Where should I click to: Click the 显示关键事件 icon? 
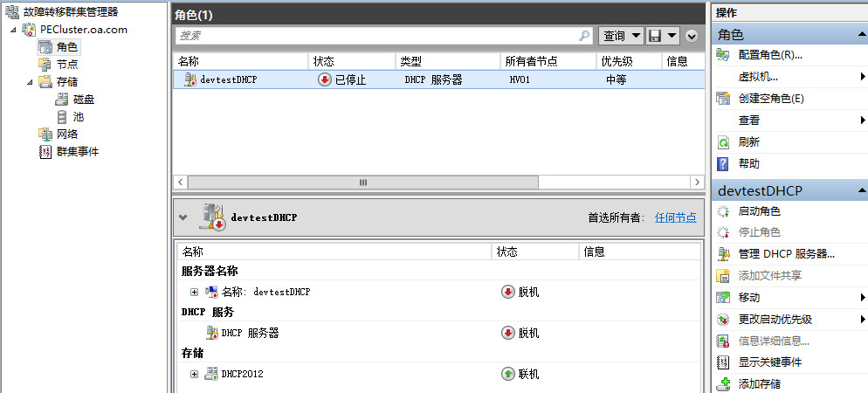pos(723,362)
